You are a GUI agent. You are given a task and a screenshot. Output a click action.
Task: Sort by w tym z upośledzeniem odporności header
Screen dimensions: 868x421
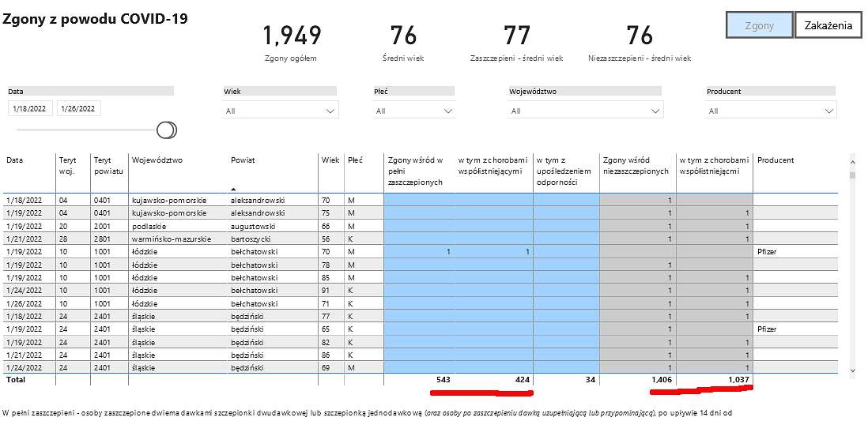pyautogui.click(x=564, y=171)
